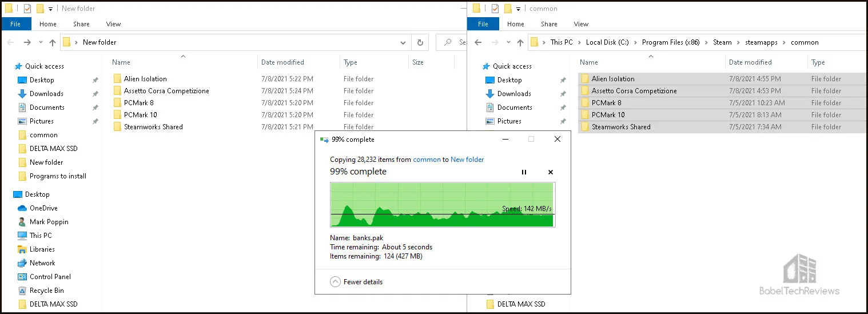Collapse copy dialog with Fewer details
The height and width of the screenshot is (314, 868).
tap(356, 281)
